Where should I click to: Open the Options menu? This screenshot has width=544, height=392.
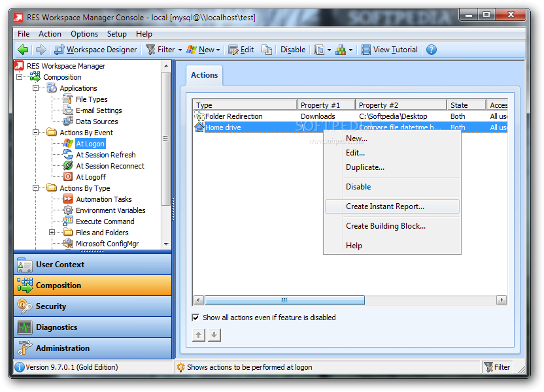(x=84, y=34)
